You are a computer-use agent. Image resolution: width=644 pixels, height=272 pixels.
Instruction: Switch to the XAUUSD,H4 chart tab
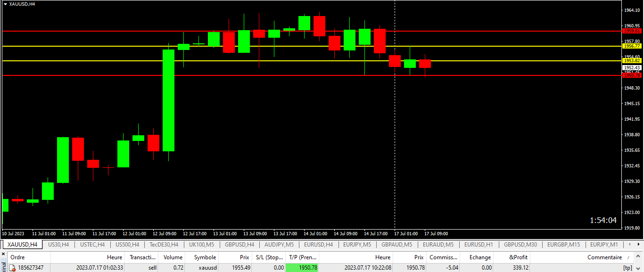coord(22,245)
